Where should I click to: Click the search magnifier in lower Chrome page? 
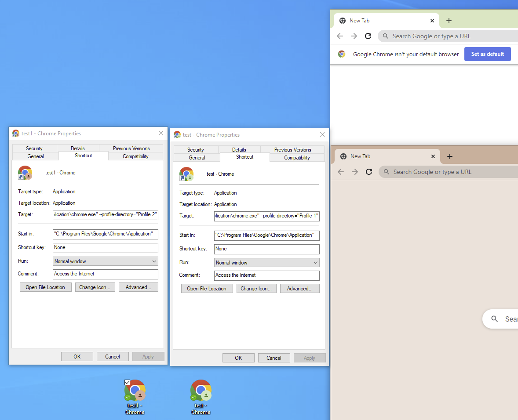(494, 319)
